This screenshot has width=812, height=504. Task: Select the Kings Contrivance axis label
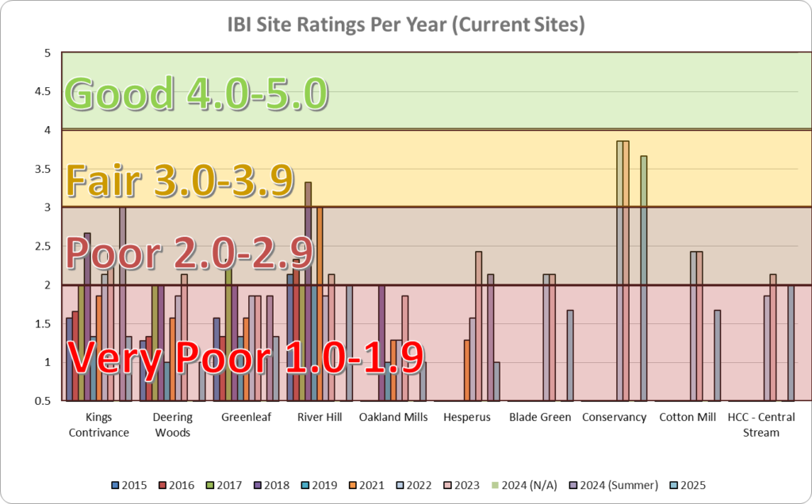(98, 424)
